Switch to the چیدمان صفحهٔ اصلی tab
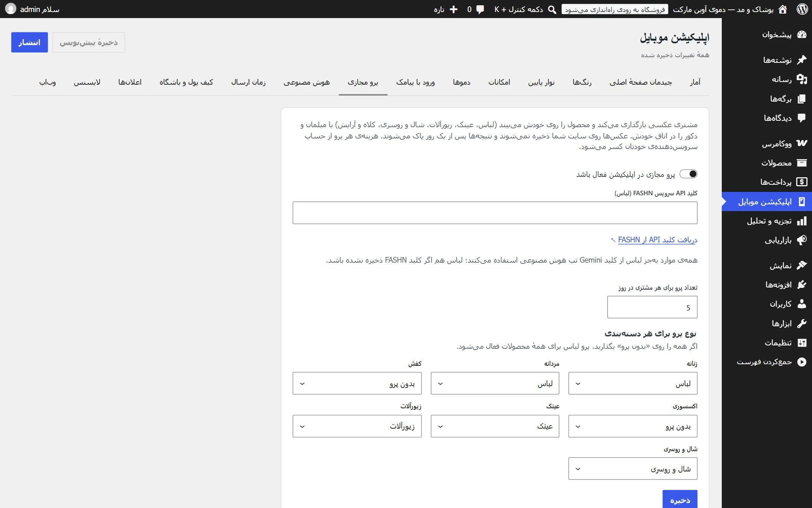 pyautogui.click(x=641, y=82)
